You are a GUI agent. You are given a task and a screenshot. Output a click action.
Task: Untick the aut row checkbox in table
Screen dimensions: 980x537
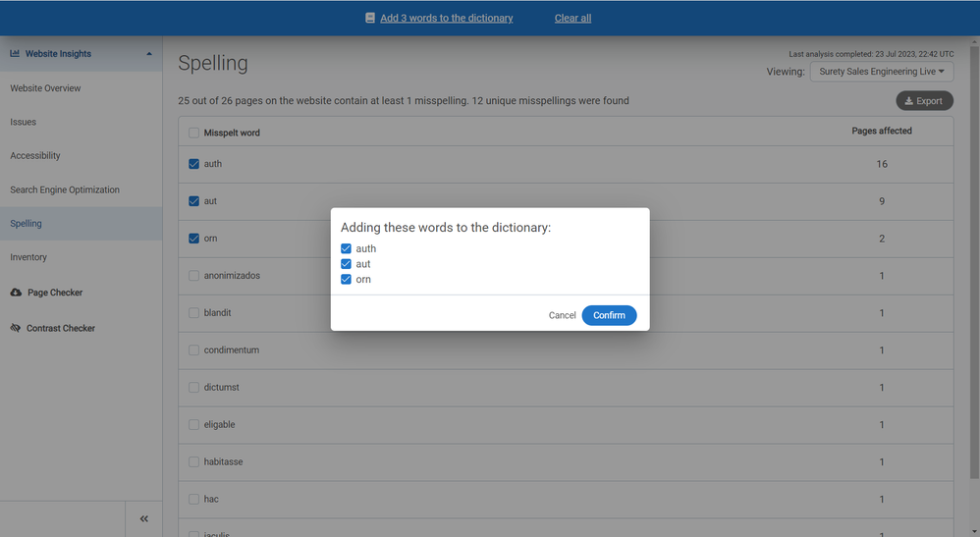coord(193,201)
